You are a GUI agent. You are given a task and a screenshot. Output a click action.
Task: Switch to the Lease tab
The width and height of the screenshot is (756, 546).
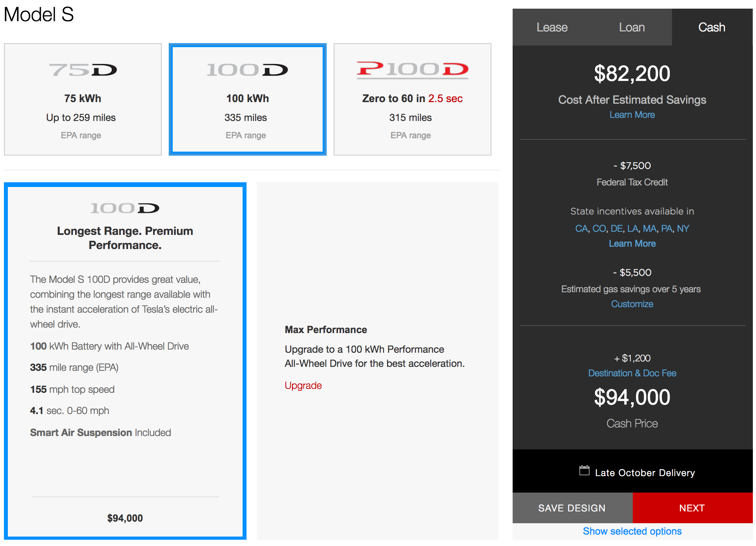(x=552, y=27)
